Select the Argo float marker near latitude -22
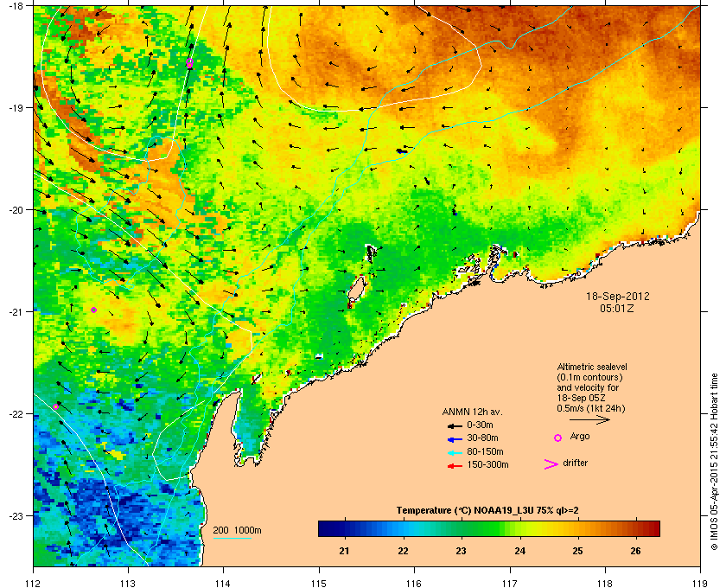This screenshot has width=726, height=588. tap(56, 406)
